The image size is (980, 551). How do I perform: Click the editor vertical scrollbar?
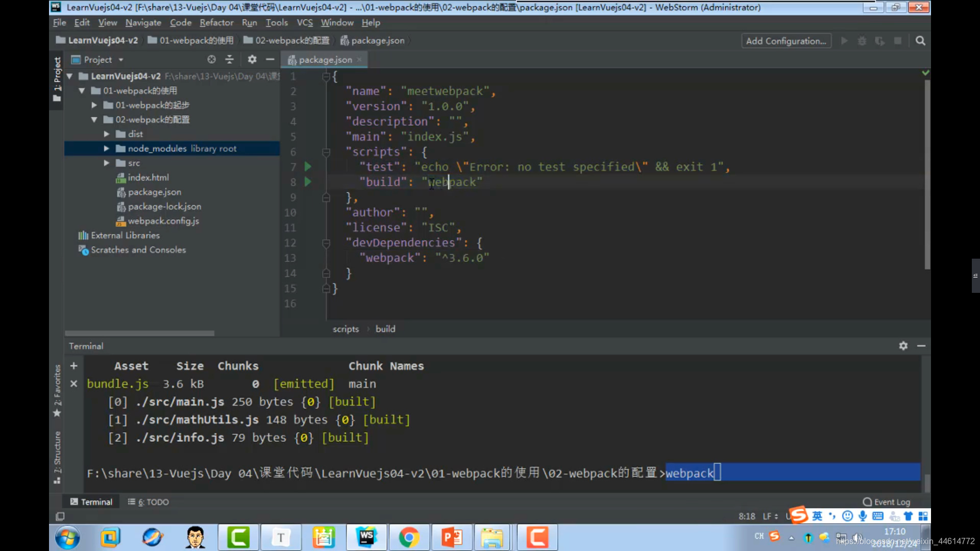coord(927,173)
